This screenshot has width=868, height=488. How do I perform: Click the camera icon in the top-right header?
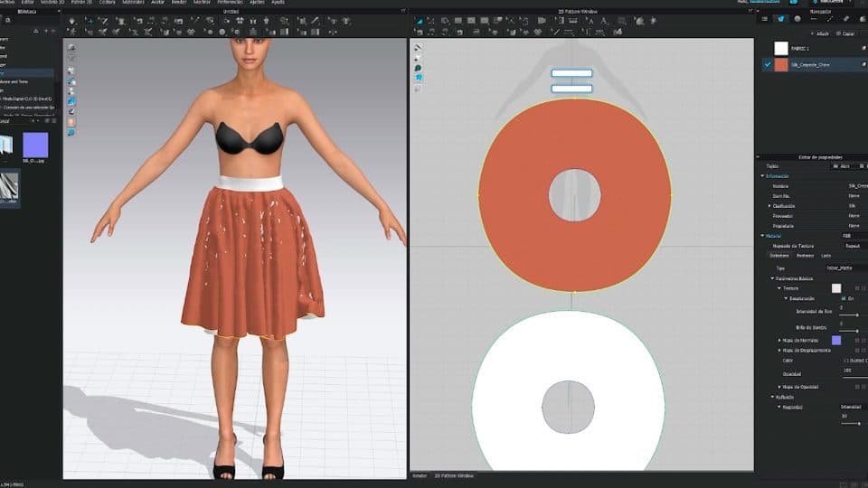point(794,2)
